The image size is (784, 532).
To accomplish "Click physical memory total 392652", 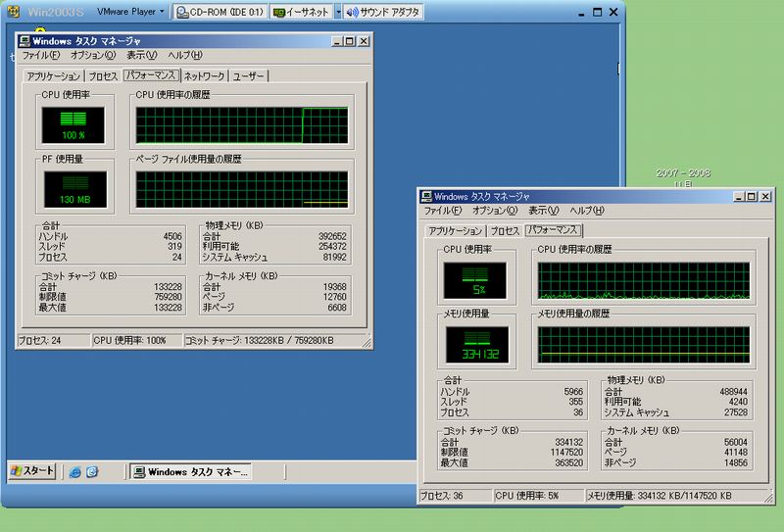I will (x=332, y=236).
